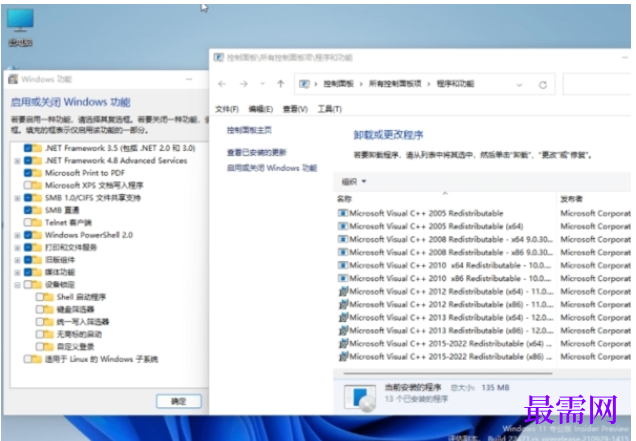Enable Windows Subsystem for Linux checkbox
This screenshot has width=636, height=441.
28,359
